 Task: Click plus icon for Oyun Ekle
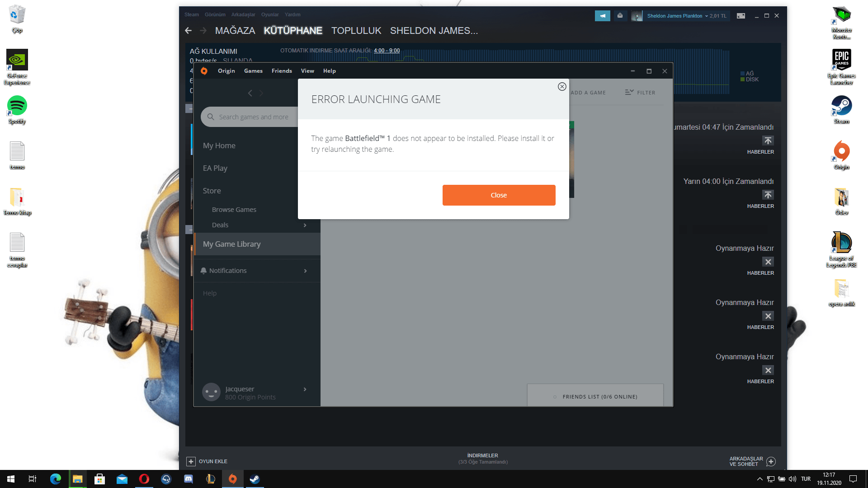[x=191, y=461]
